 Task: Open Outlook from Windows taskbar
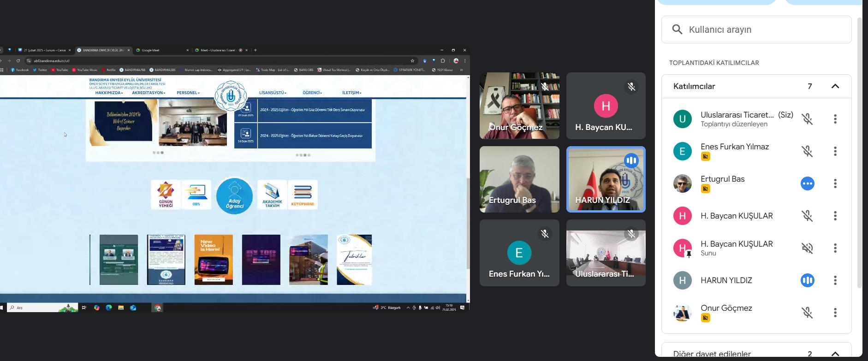tap(133, 308)
